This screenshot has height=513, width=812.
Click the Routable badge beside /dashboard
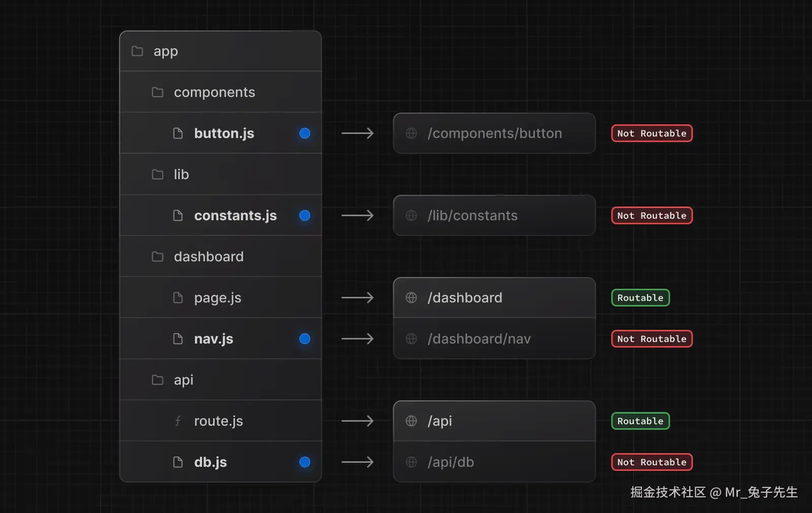click(640, 298)
